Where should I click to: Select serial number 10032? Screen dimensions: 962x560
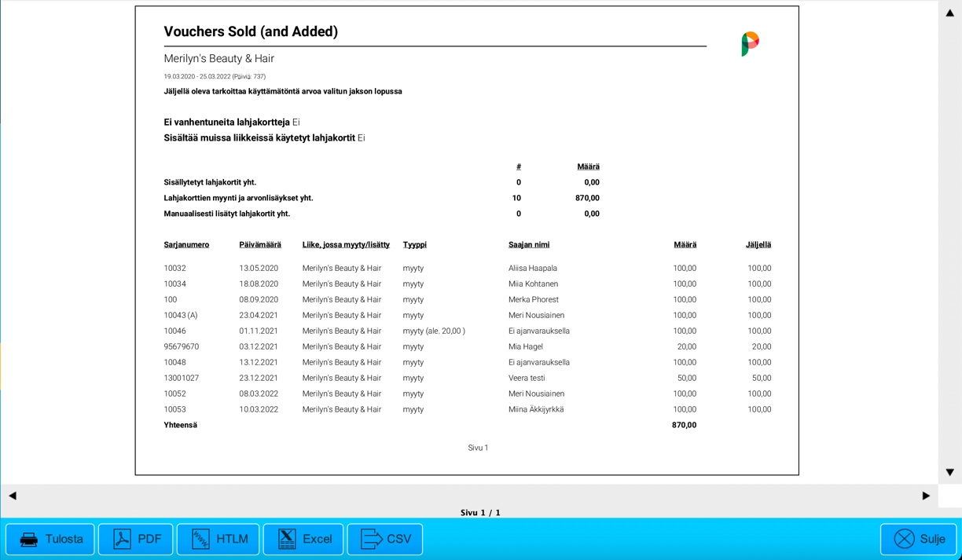pos(174,269)
